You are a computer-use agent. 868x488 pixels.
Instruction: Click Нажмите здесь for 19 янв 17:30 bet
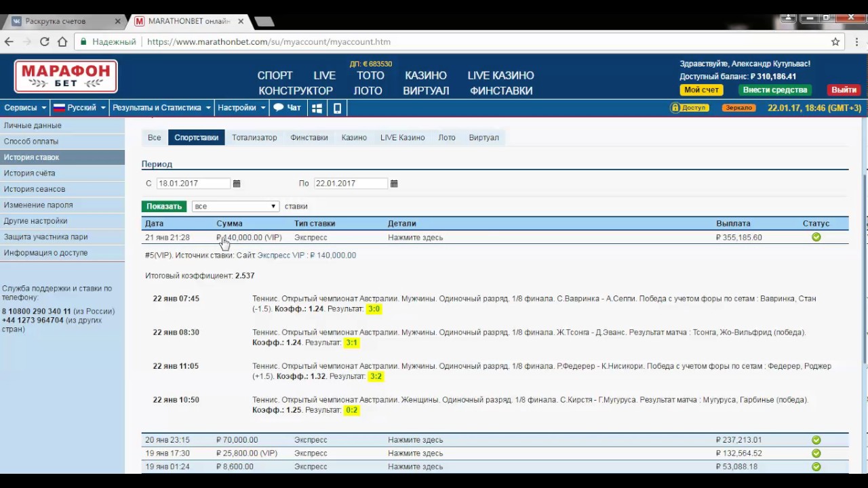tap(415, 453)
